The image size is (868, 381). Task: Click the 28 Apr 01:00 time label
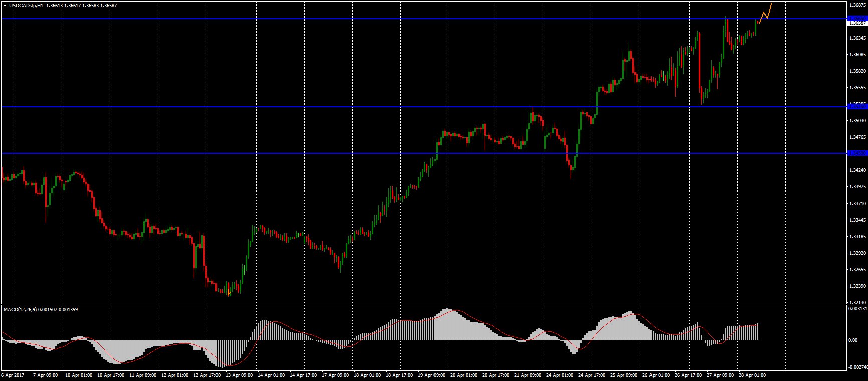tap(752, 375)
